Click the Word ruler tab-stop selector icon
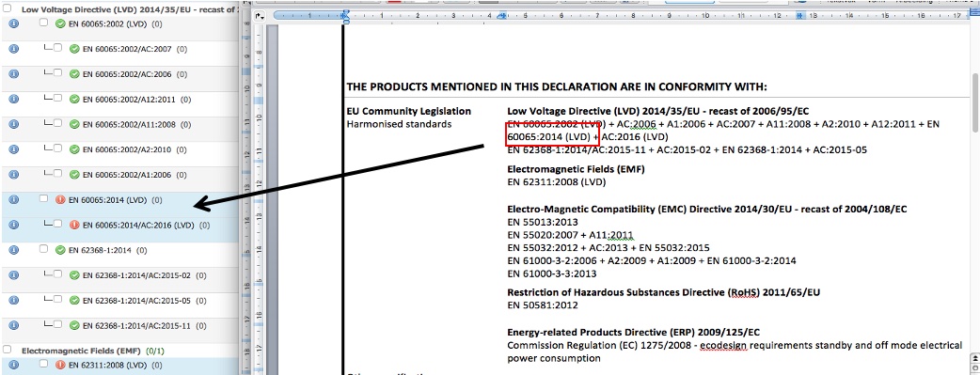Viewport: 980px width, 375px height. pyautogui.click(x=261, y=15)
